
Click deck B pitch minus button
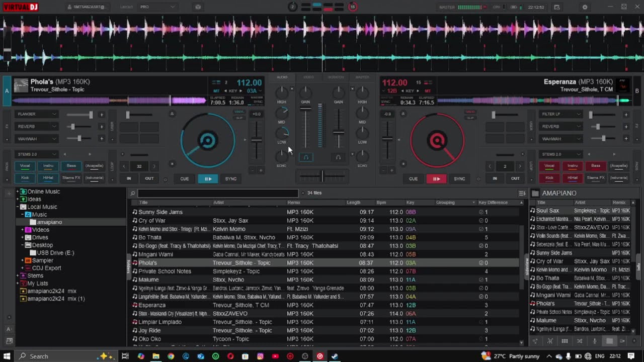click(x=383, y=170)
